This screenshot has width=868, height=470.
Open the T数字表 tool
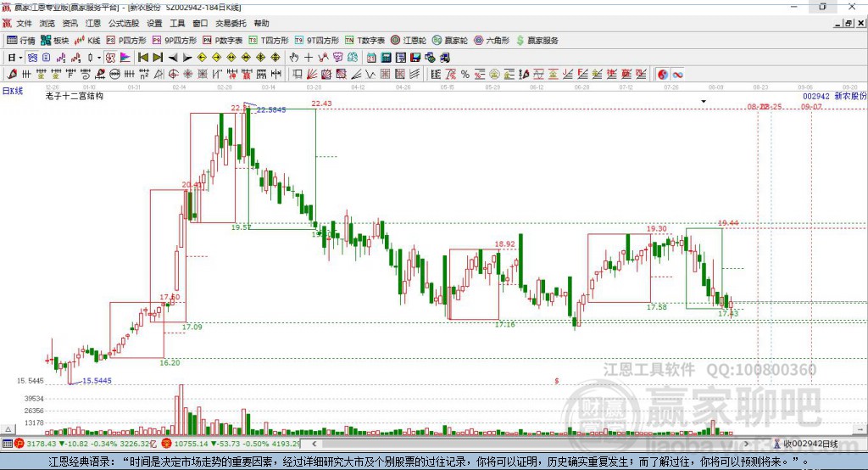(364, 41)
